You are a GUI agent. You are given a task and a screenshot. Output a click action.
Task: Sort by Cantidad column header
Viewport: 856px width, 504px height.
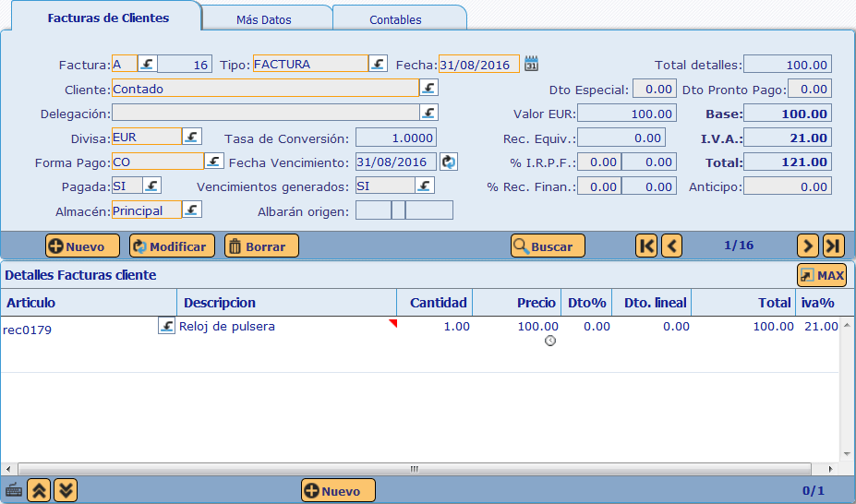click(435, 303)
